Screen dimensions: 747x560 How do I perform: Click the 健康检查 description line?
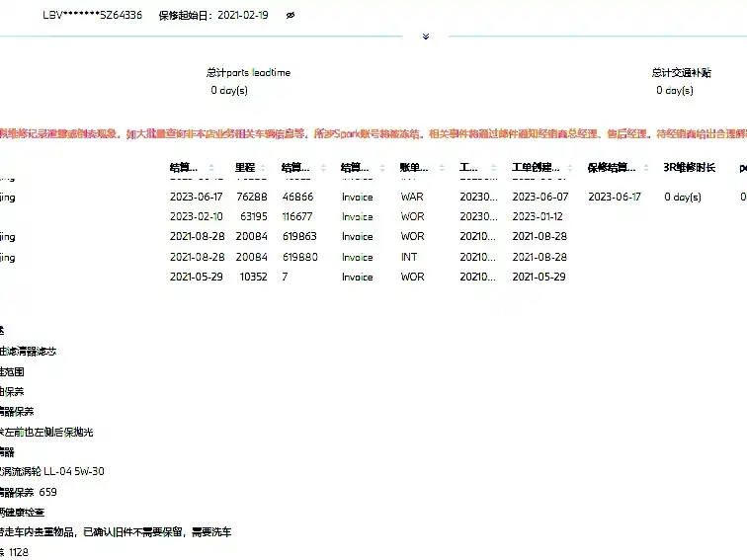(22, 513)
